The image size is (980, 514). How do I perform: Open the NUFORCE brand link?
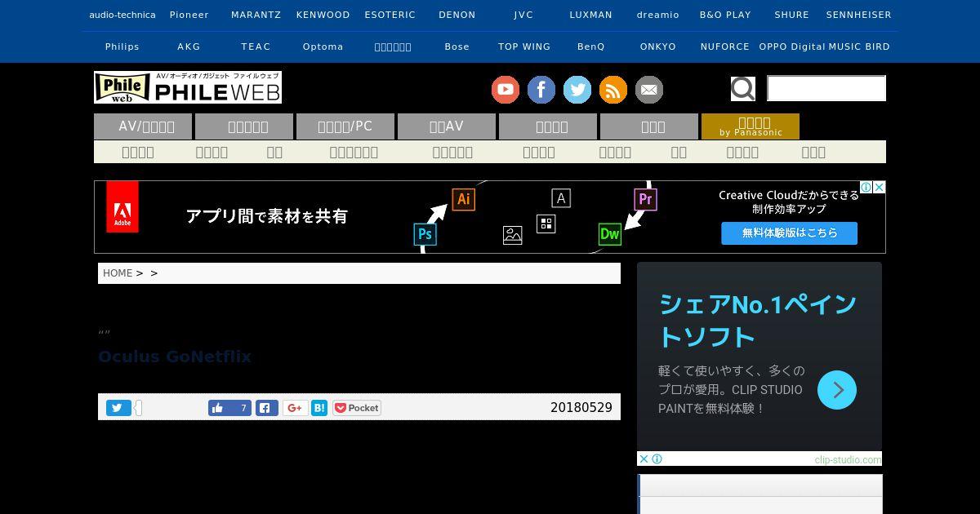pos(725,47)
